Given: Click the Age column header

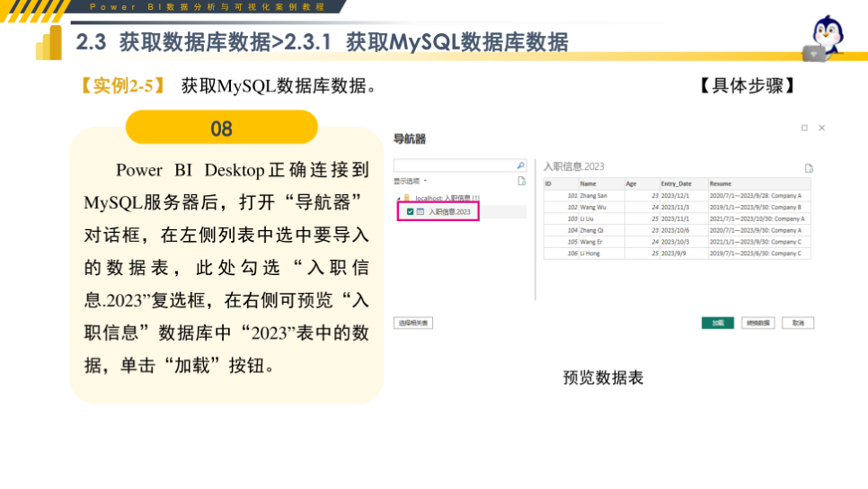Looking at the screenshot, I should pos(642,184).
